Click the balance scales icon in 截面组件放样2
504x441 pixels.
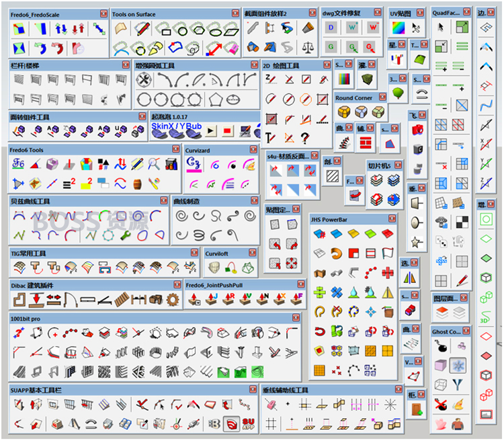(308, 48)
